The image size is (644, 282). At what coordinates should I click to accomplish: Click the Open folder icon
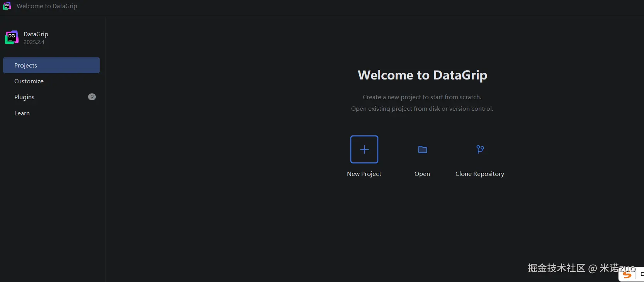coord(423,149)
